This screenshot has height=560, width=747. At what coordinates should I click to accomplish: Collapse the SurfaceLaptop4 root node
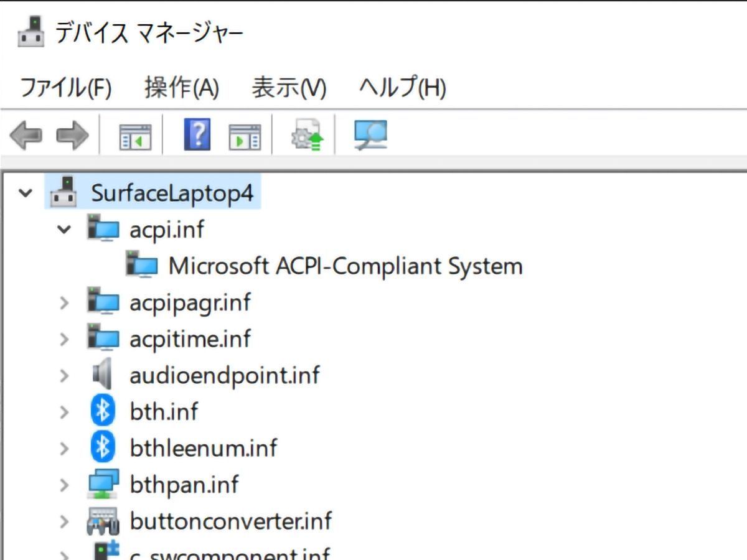26,194
